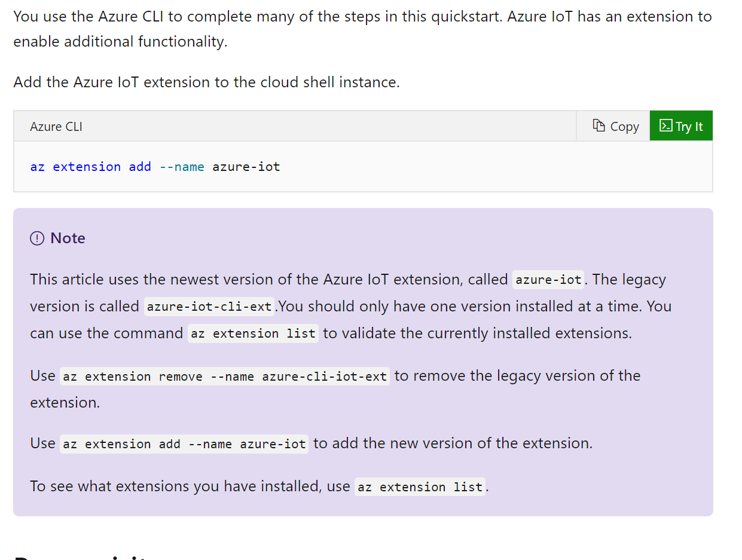The image size is (742, 560).
Task: Click the circled exclamation icon in the Note
Action: point(37,238)
